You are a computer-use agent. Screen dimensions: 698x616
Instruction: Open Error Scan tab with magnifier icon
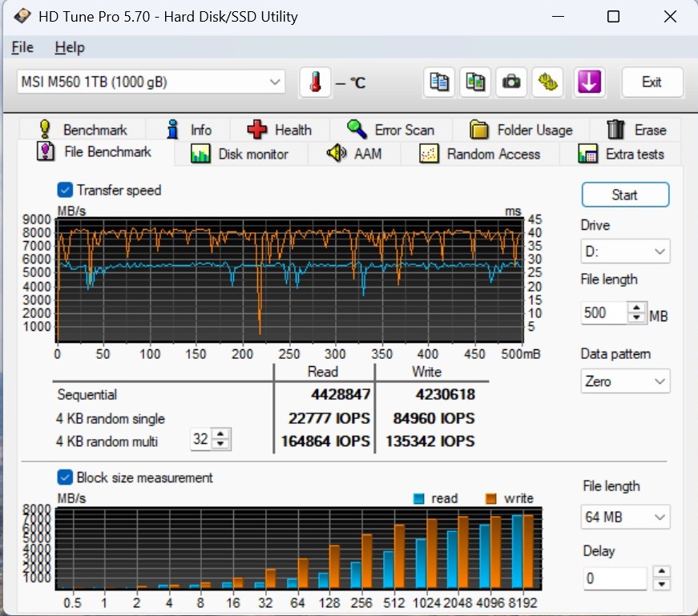[391, 130]
